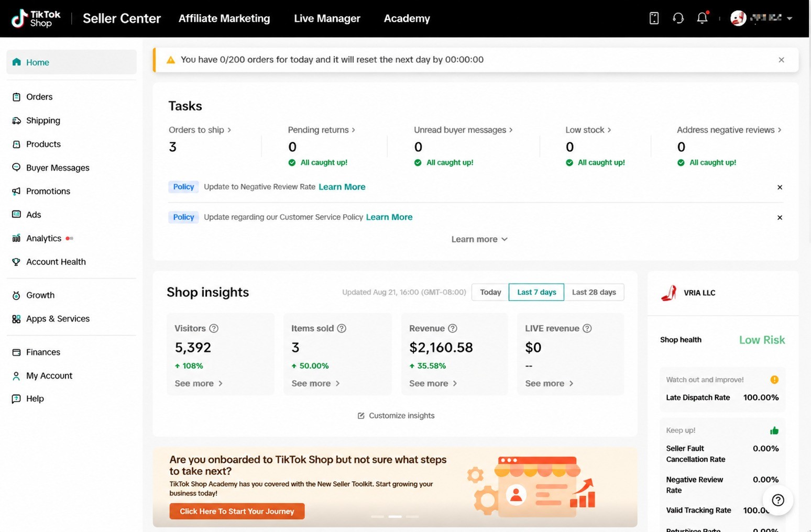The image size is (811, 532).
Task: Open Unread buyer messages task
Action: (463, 130)
